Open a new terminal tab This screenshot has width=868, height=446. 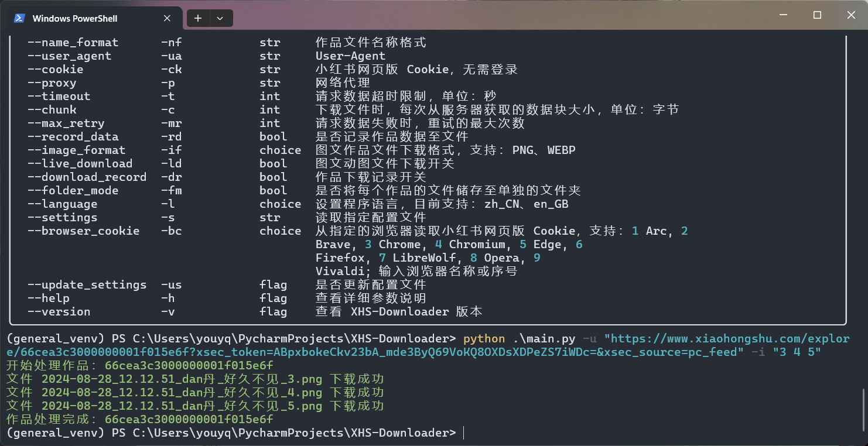198,18
